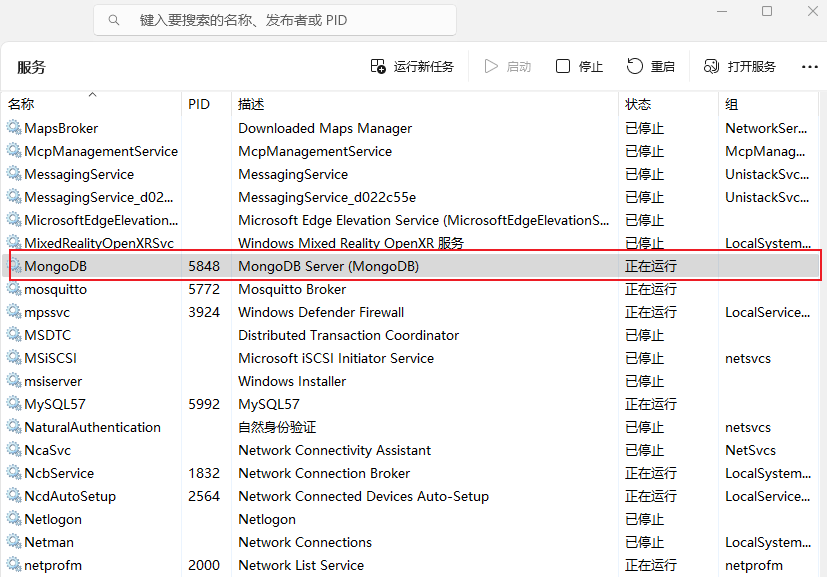Click 'MessagingService_d022c55e' description
827x577 pixels.
[327, 197]
